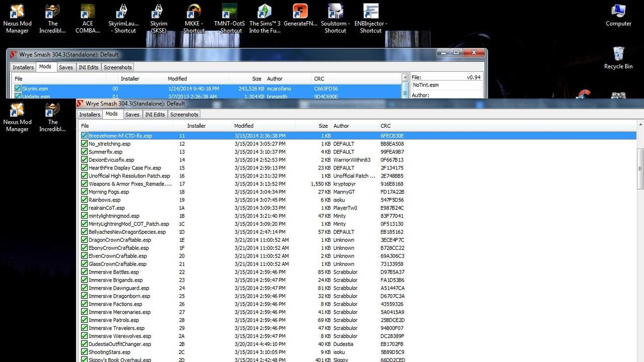Open the ACE COMBAT desktop shortcut
Viewport: 644px width, 362px height.
pos(88,19)
